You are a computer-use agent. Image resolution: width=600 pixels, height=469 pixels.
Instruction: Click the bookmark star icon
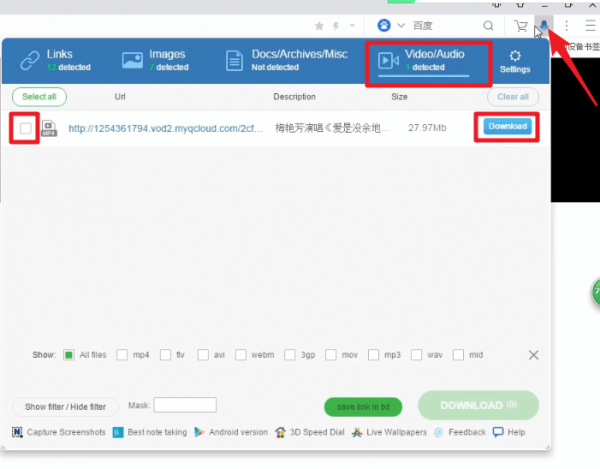coord(320,26)
